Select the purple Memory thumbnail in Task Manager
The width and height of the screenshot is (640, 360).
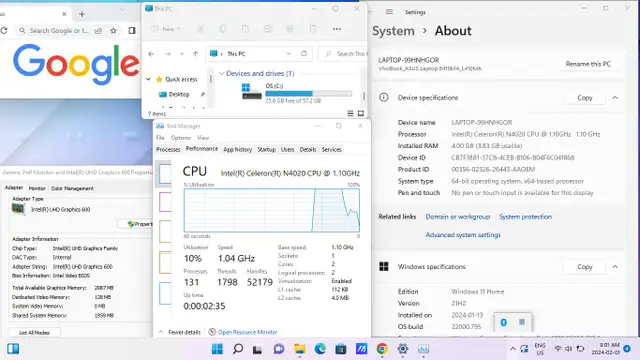pyautogui.click(x=165, y=202)
